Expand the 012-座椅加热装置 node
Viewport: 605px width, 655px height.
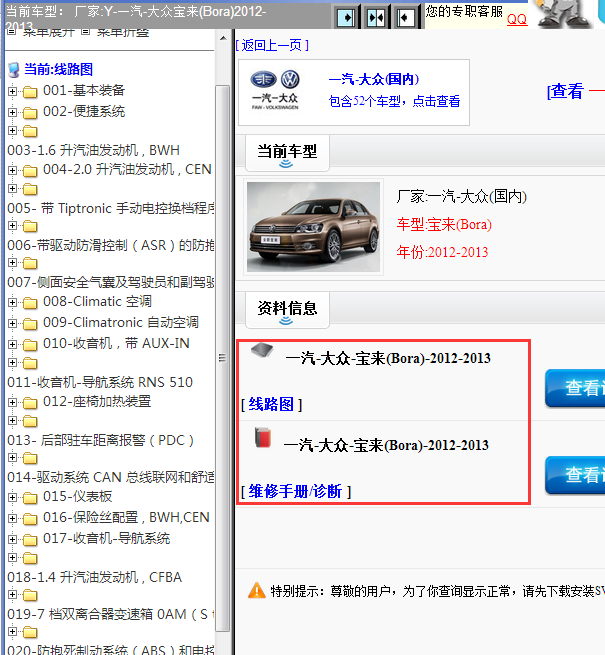[x=13, y=402]
